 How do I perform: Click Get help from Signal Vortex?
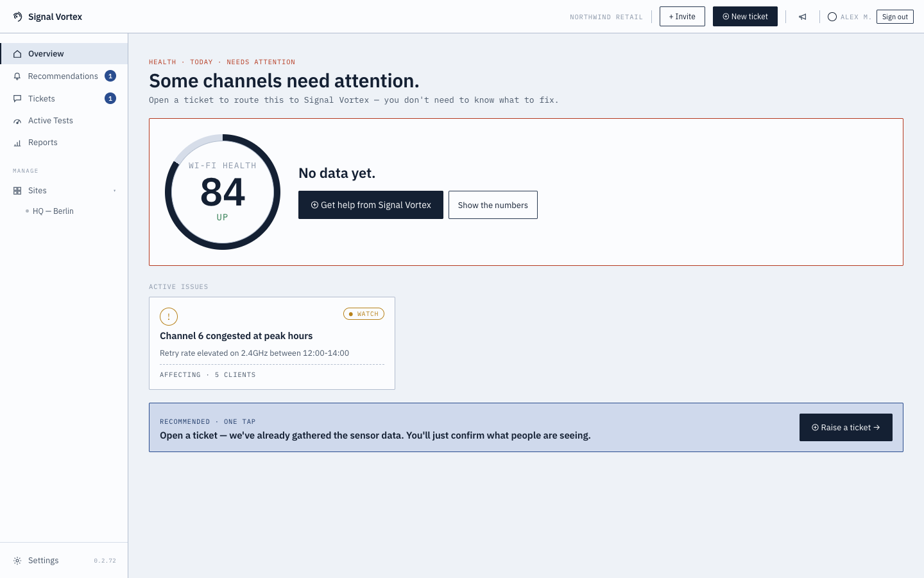tap(371, 205)
